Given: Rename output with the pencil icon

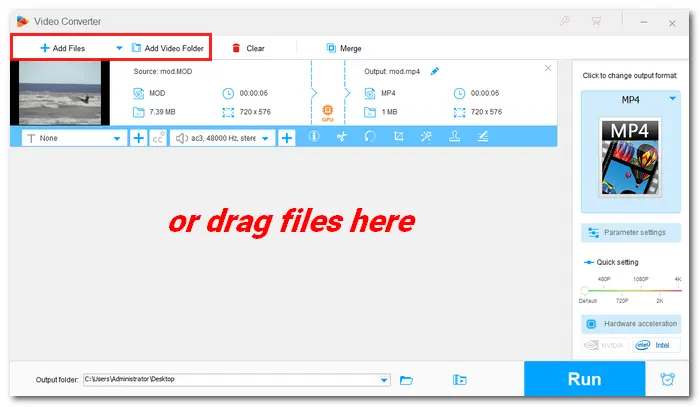Looking at the screenshot, I should pyautogui.click(x=435, y=71).
